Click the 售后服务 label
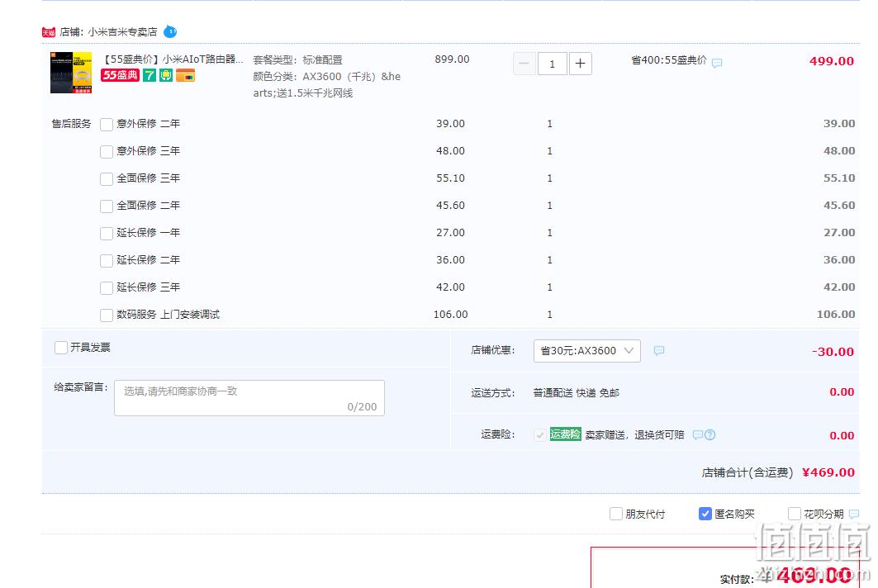 (71, 124)
